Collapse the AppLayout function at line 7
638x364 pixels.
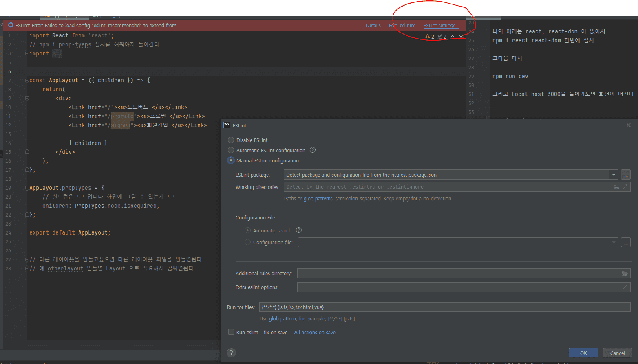pyautogui.click(x=27, y=80)
